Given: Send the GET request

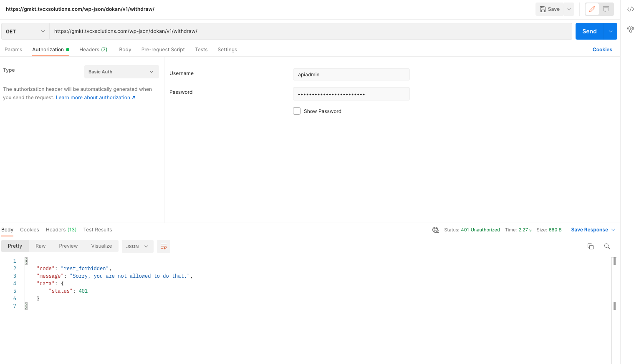Looking at the screenshot, I should pos(589,31).
